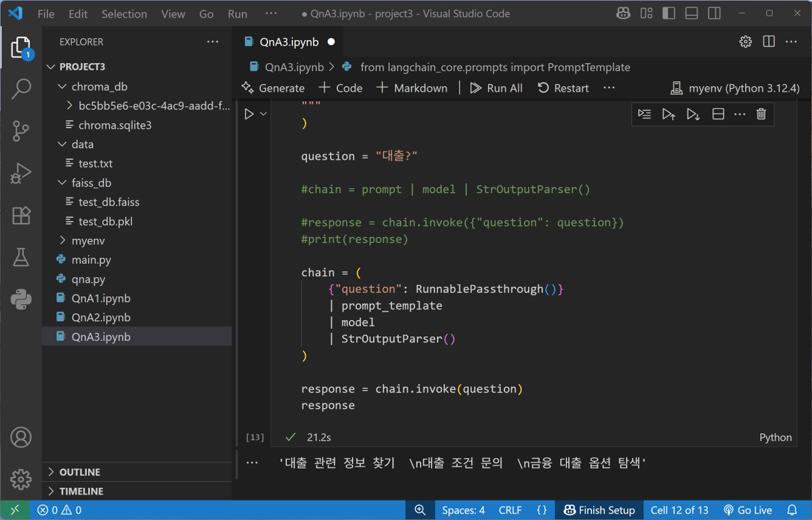Change CRLF end of line sequence
The height and width of the screenshot is (520, 812).
pos(510,510)
